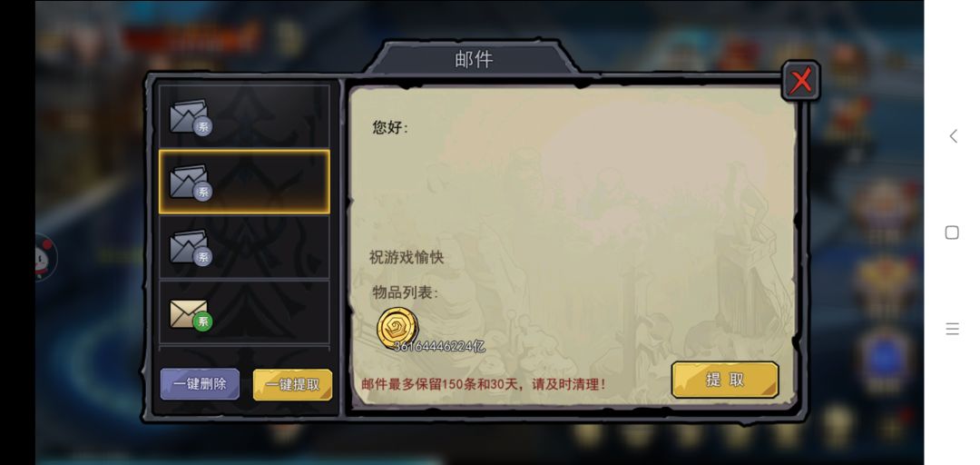Open the third opened-envelope mail
This screenshot has height=465, width=980.
244,247
